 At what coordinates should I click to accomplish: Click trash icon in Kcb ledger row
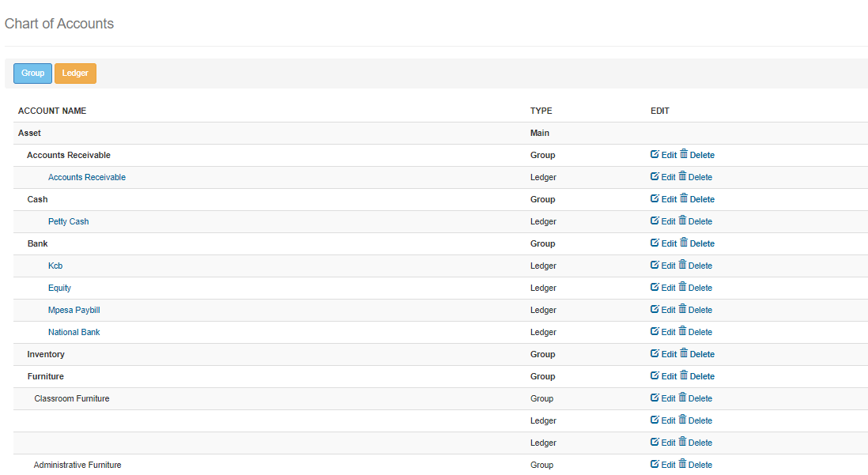coord(684,265)
